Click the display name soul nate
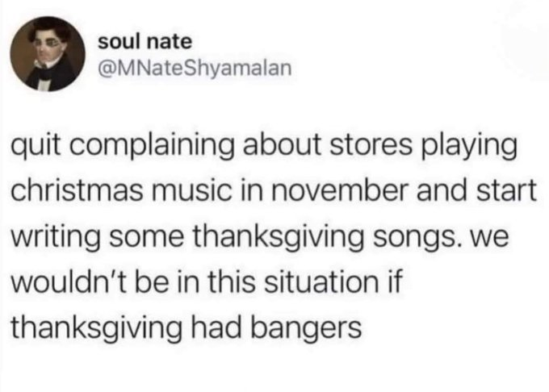This screenshot has height=392, width=549. click(x=145, y=42)
